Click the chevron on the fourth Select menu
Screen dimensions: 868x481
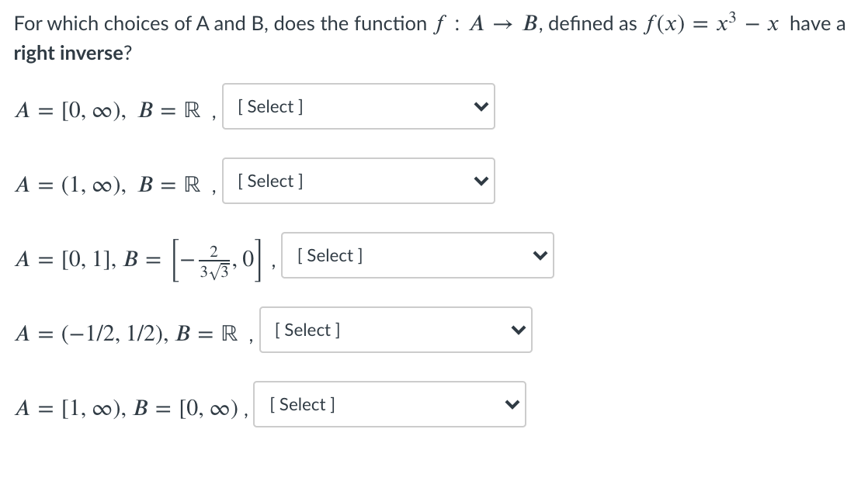point(519,330)
